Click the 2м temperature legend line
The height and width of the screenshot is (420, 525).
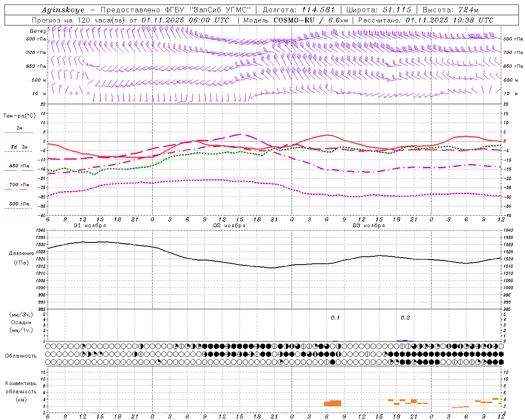click(19, 132)
